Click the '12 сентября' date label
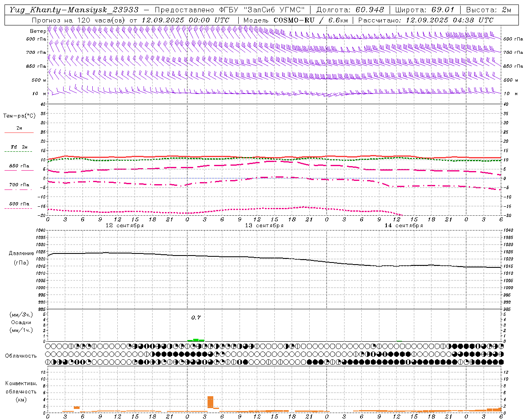Viewport: 525px width, 420px height. coord(125,225)
